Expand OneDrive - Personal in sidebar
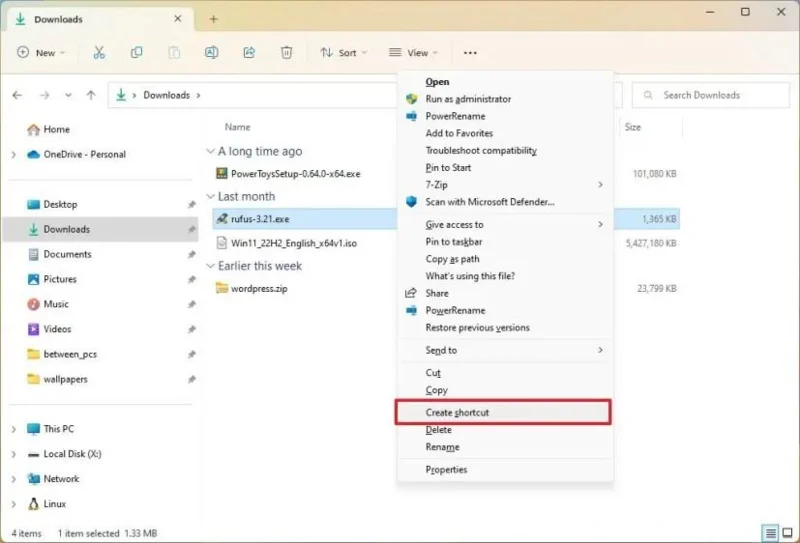 tap(14, 155)
